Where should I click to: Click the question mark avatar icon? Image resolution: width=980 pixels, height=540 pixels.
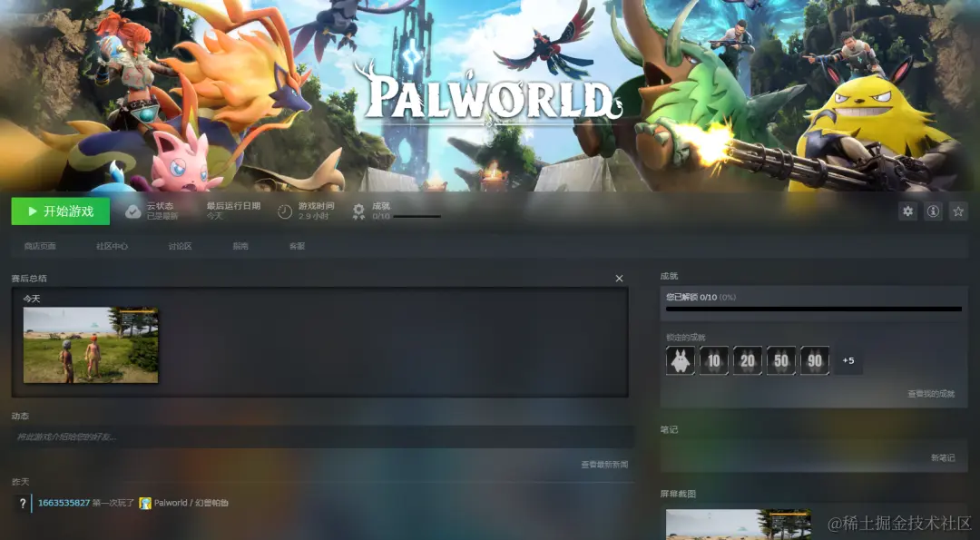click(23, 503)
